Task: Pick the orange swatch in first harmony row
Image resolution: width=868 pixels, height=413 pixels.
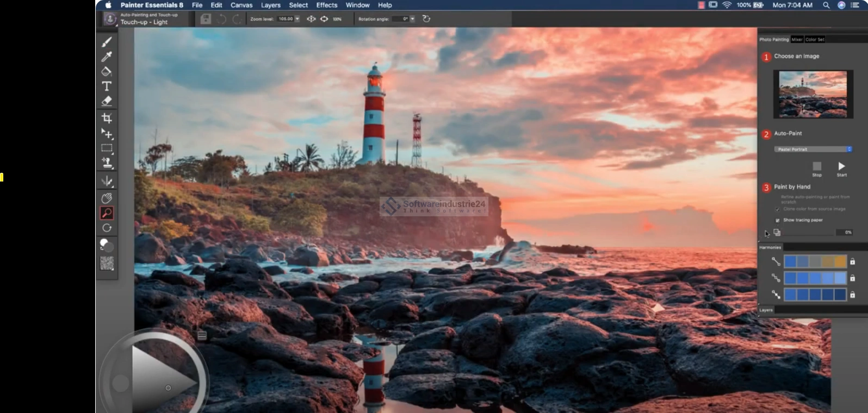Action: coord(840,262)
